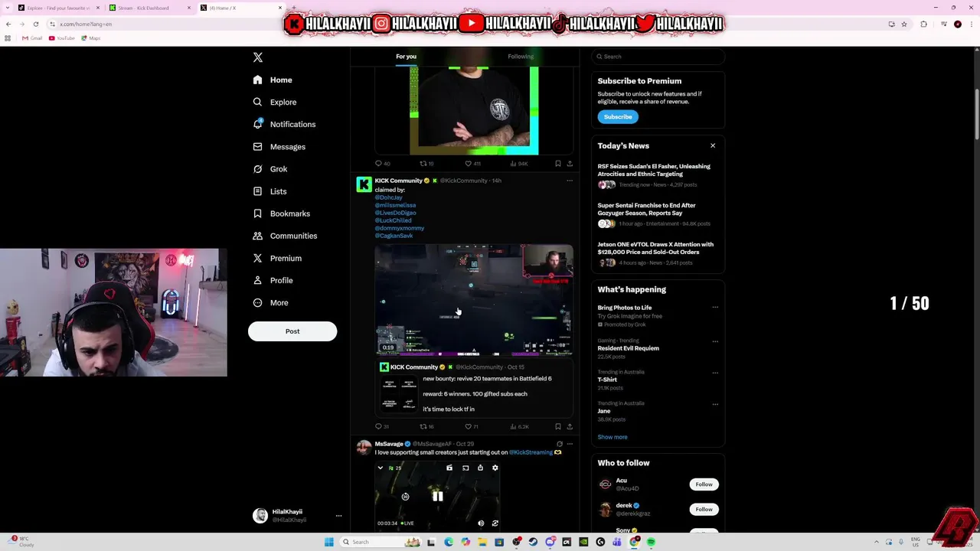Open the Jane trend
980x551 pixels.
pyautogui.click(x=604, y=411)
